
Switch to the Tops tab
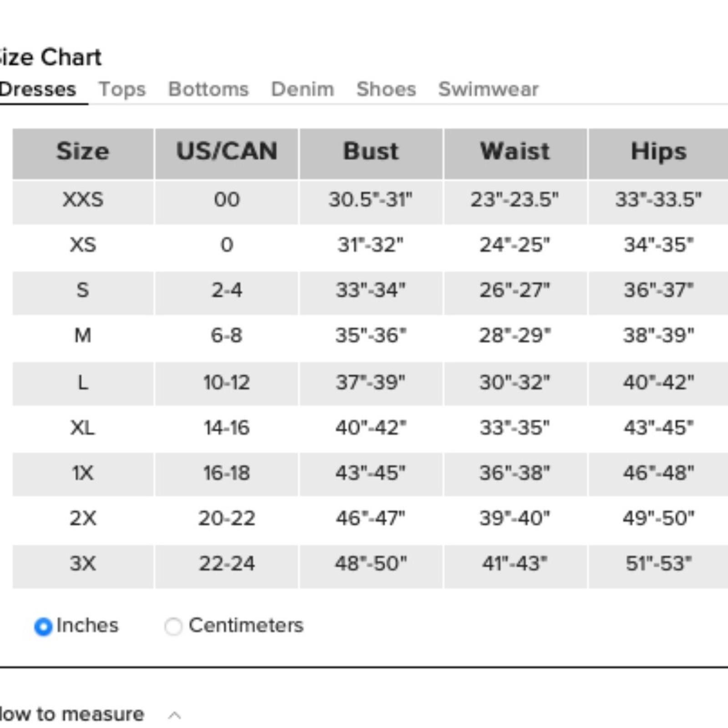[122, 89]
